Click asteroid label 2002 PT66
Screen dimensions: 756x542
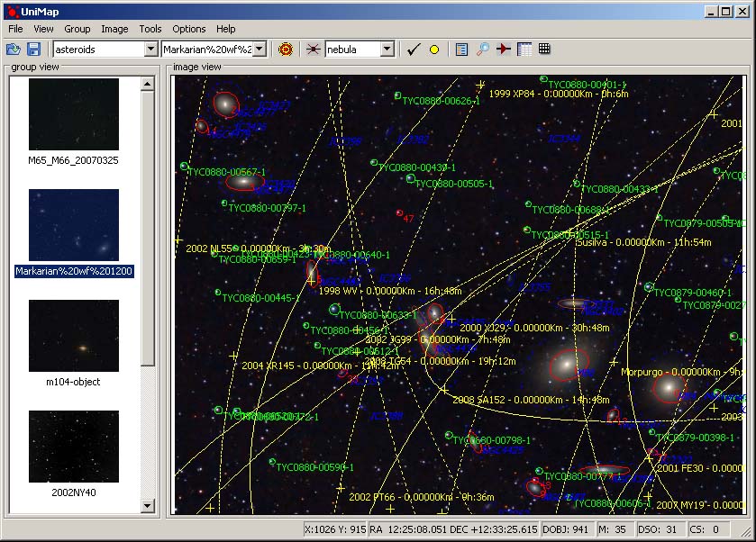(x=422, y=497)
